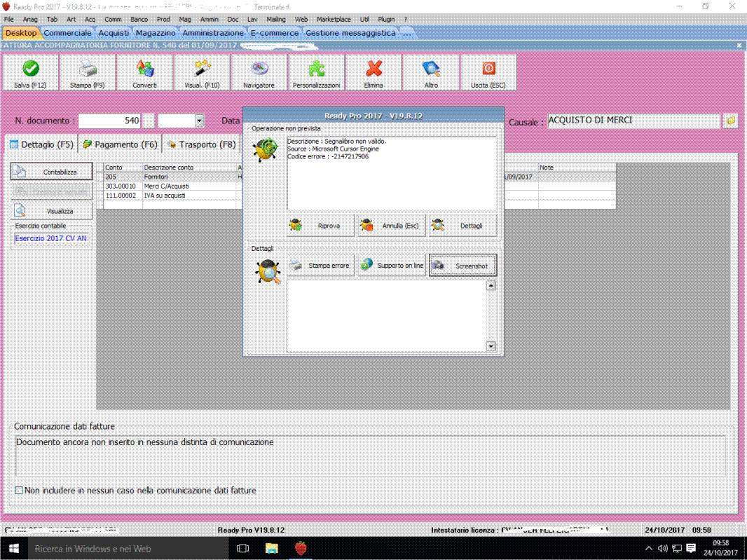Click Conto column header
747x560 pixels.
click(x=123, y=168)
